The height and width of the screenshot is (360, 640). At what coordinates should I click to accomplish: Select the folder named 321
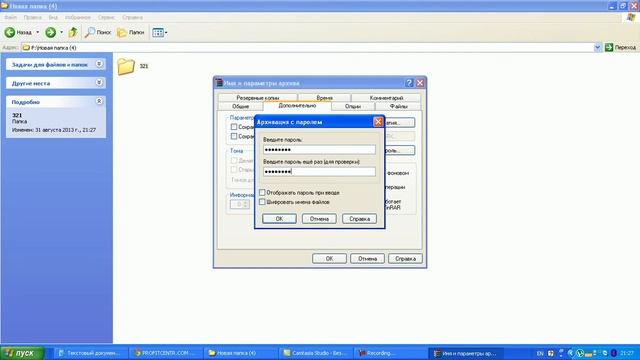(x=133, y=66)
